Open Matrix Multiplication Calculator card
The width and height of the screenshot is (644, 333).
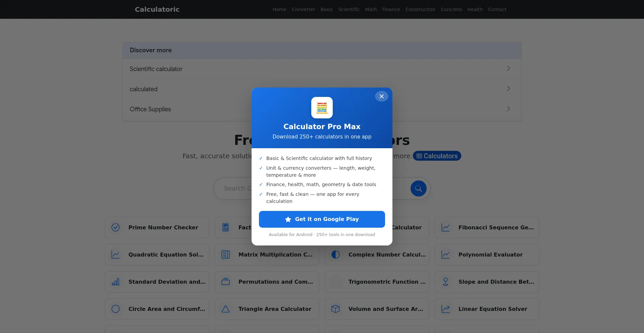click(x=267, y=255)
